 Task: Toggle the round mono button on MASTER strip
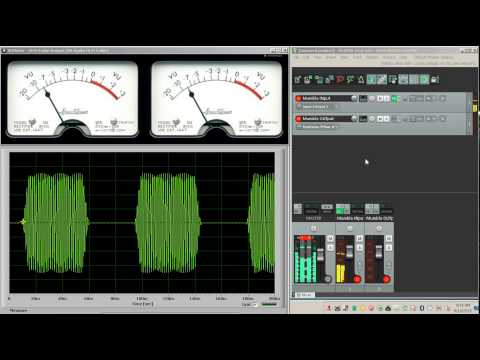328,279
